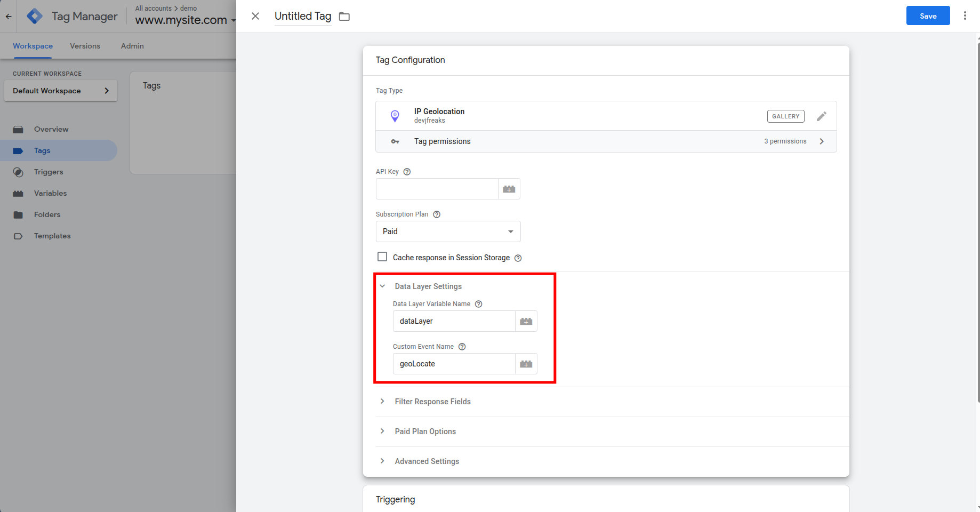The width and height of the screenshot is (980, 512).
Task: Edit tag type with the pencil icon
Action: (822, 116)
